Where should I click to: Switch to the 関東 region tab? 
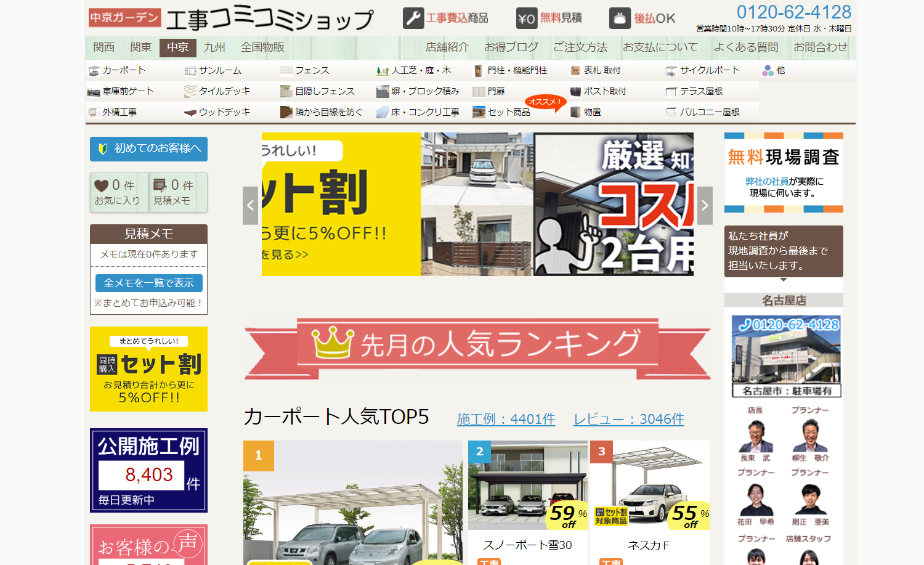point(140,47)
